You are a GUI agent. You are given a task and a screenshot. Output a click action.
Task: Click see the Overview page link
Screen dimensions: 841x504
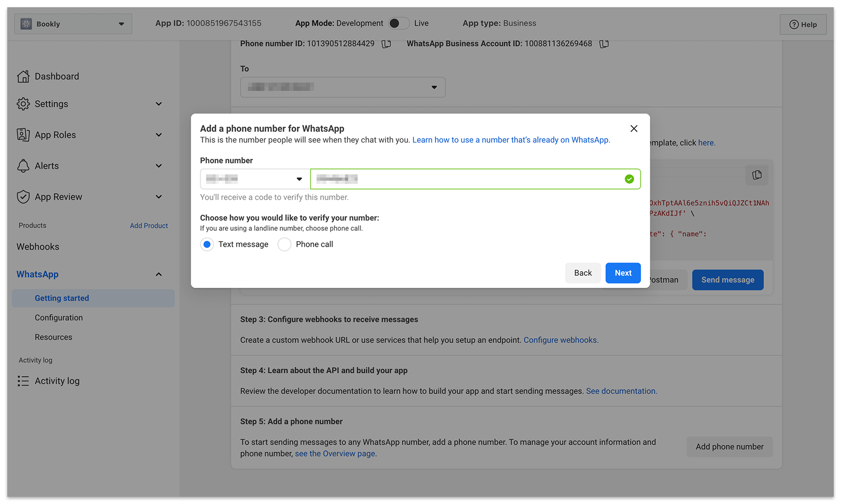pyautogui.click(x=336, y=453)
